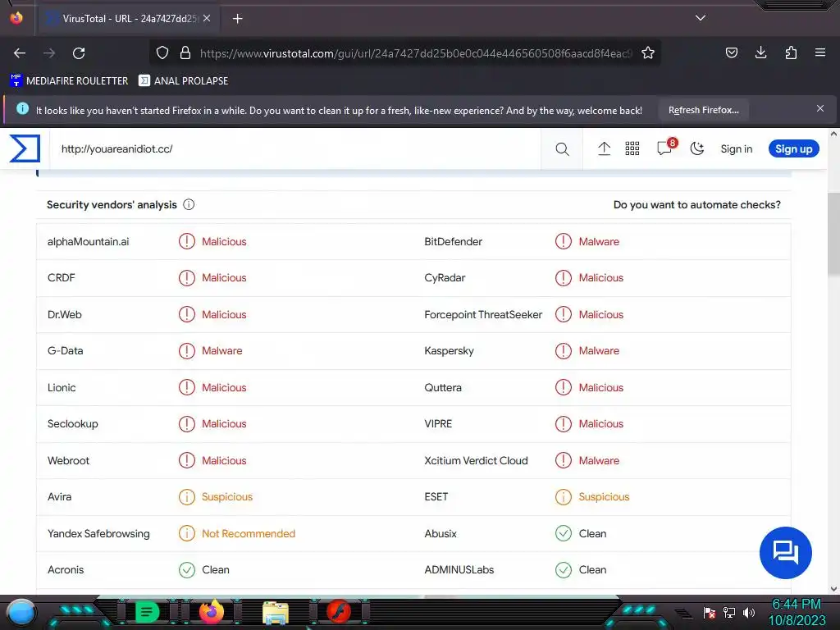Image resolution: width=840 pixels, height=630 pixels.
Task: Open the Pocket save icon
Action: click(731, 52)
